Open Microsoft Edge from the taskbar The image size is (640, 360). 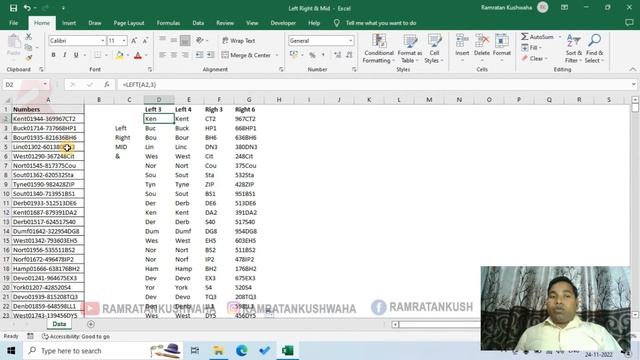[x=242, y=351]
